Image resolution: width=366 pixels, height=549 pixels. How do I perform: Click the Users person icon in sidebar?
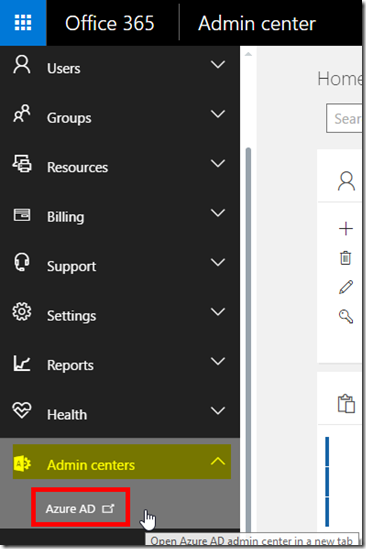[22, 64]
